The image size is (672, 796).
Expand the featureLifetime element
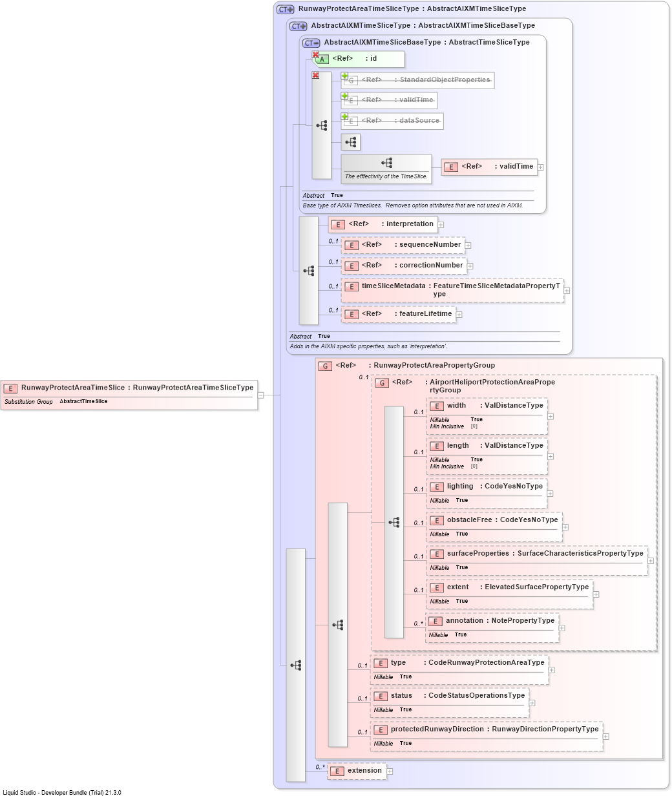[x=459, y=315]
